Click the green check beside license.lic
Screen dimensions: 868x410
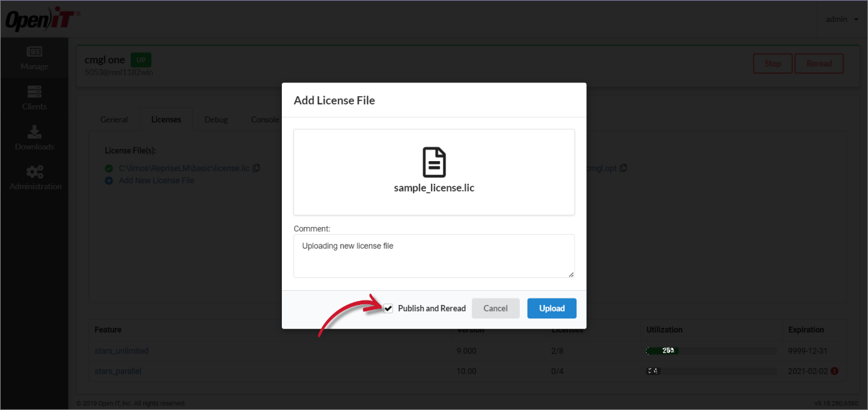109,169
